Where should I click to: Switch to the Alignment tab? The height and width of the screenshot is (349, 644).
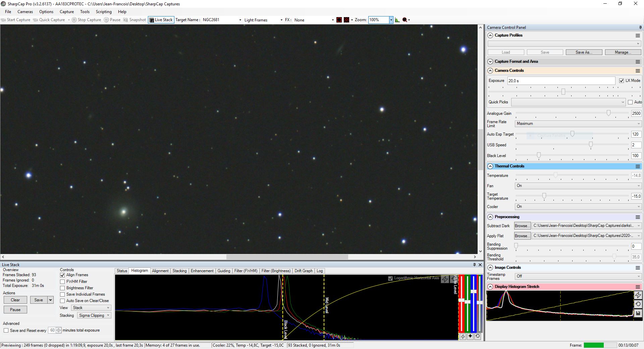(x=160, y=271)
